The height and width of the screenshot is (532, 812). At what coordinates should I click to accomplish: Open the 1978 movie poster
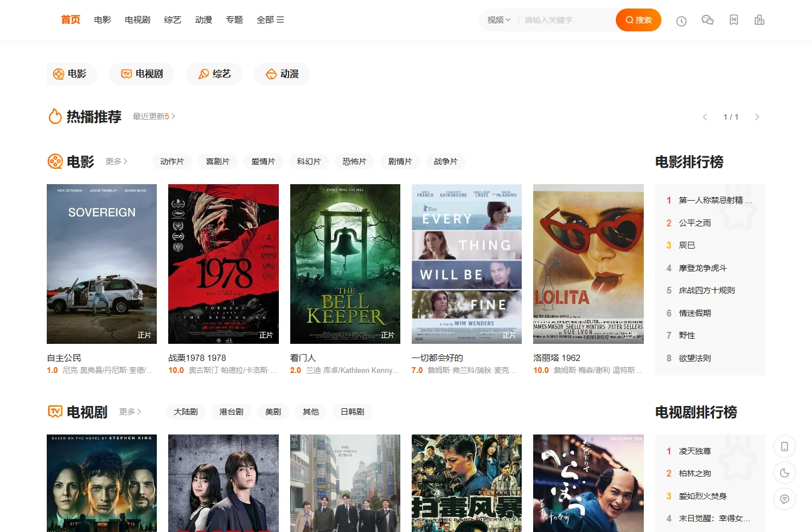click(224, 264)
